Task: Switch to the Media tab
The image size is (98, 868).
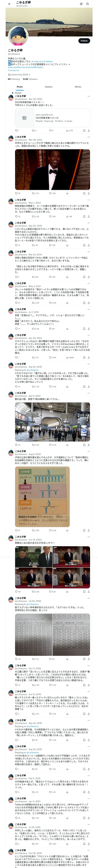Action: [78, 87]
